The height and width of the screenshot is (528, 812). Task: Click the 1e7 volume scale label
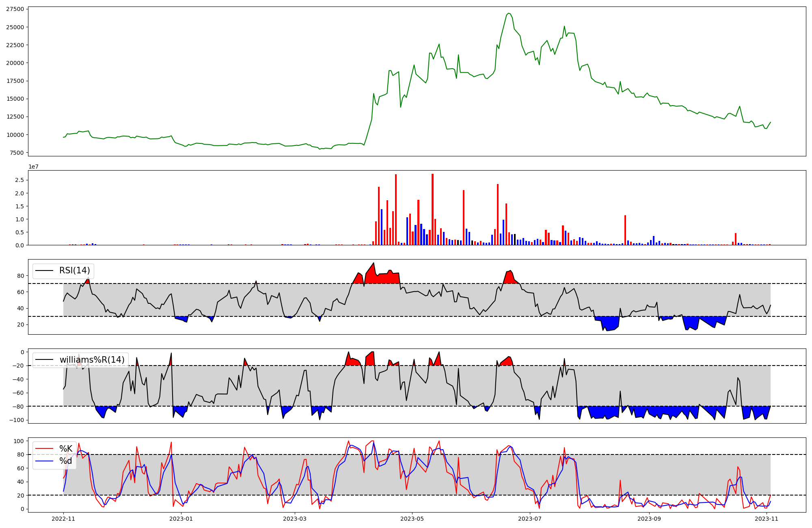[x=34, y=167]
